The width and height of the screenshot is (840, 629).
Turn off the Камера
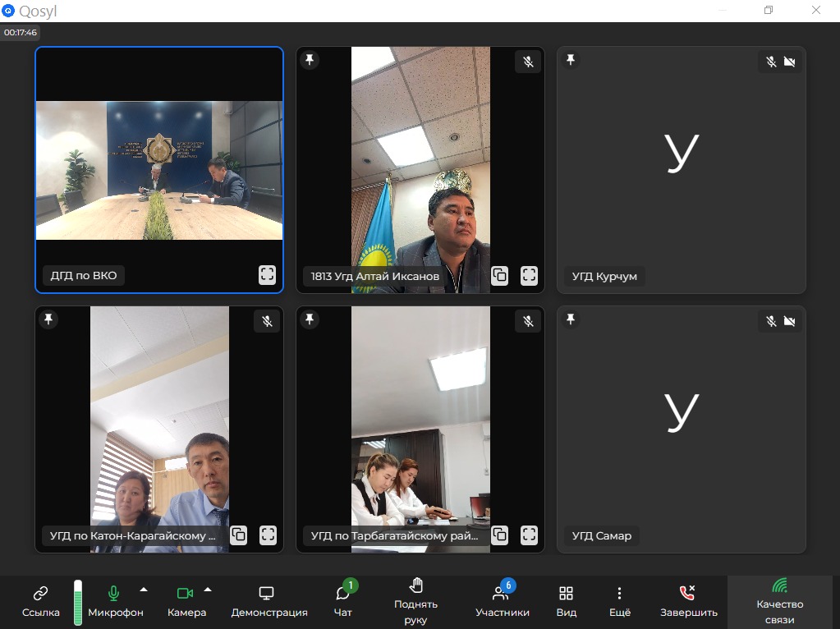(186, 601)
